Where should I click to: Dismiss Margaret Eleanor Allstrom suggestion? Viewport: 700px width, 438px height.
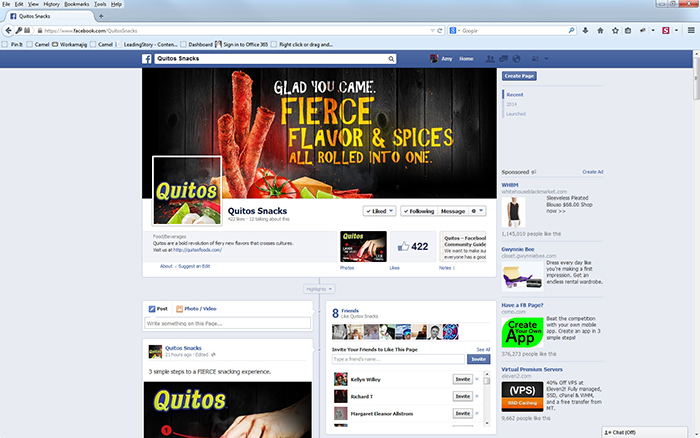point(477,413)
